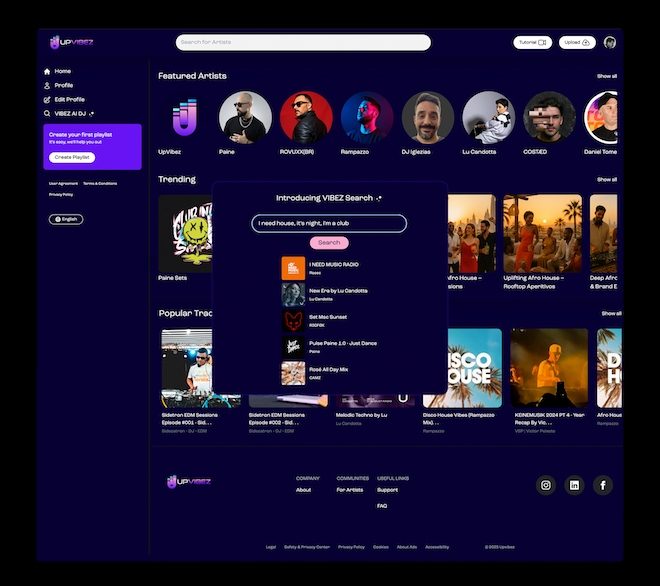Image resolution: width=660 pixels, height=586 pixels.
Task: Open the Profile sidebar item
Action: tap(59, 85)
